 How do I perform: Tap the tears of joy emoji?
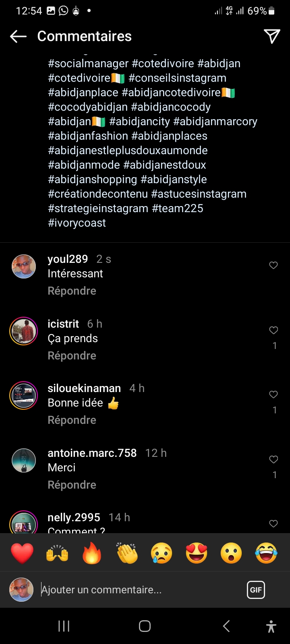tap(266, 553)
